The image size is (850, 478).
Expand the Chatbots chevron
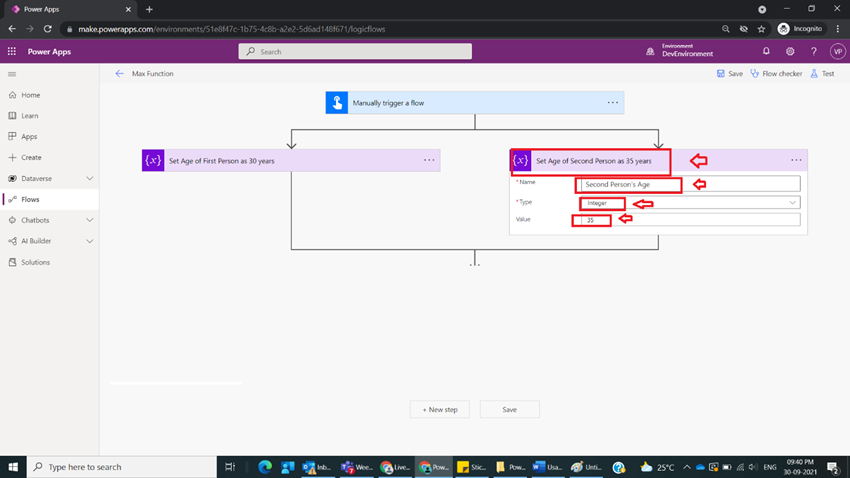point(89,220)
